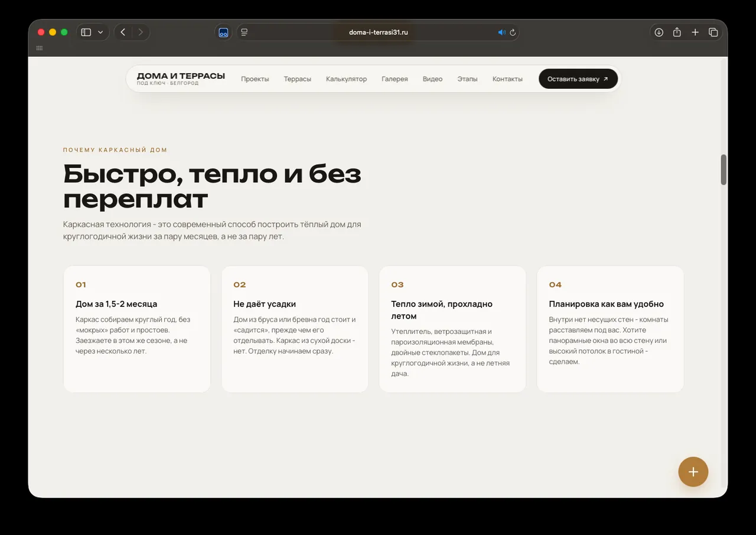
Task: Go forward with the right arrow button
Action: coord(141,33)
